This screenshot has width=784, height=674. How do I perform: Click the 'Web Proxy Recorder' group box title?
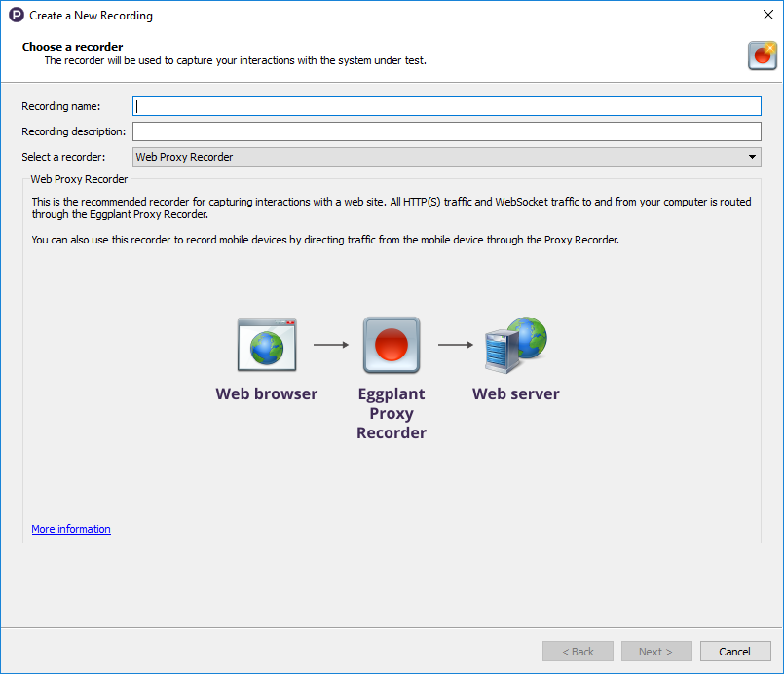79,179
